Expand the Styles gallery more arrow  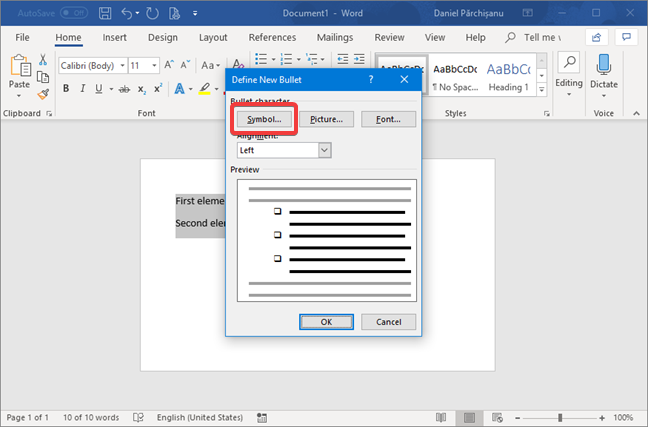[x=542, y=90]
